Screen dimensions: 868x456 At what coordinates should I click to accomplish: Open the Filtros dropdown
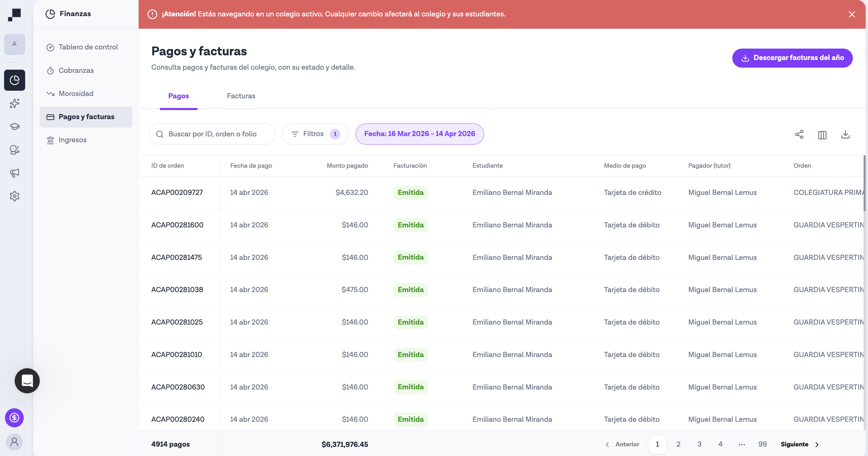(315, 133)
